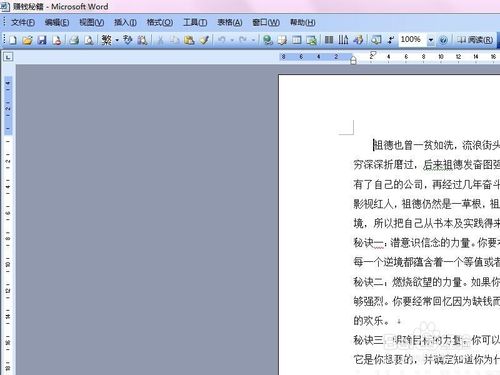Click the Insert Hyperlink globe icon
The height and width of the screenshot is (375, 500).
(268, 40)
